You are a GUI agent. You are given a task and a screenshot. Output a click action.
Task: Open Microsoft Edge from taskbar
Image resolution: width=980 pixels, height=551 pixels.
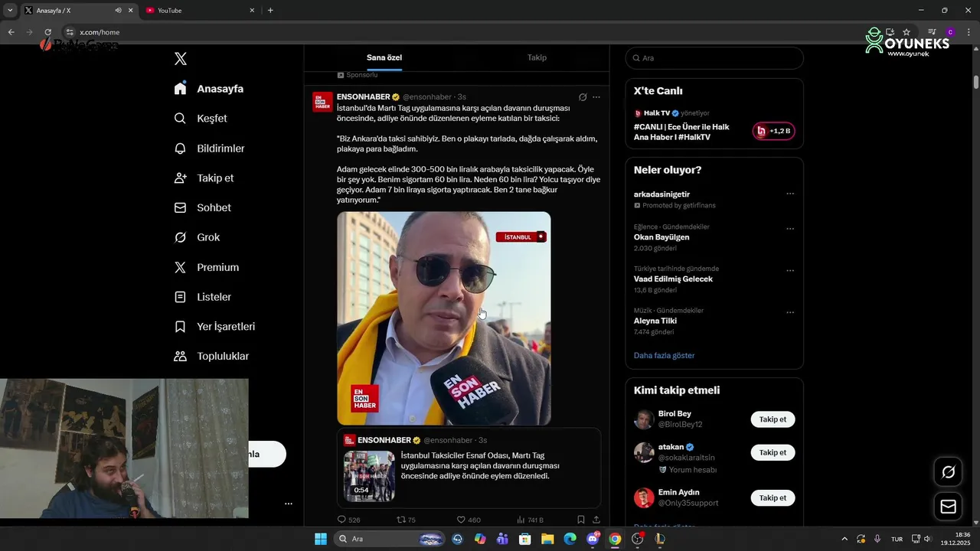tap(570, 539)
